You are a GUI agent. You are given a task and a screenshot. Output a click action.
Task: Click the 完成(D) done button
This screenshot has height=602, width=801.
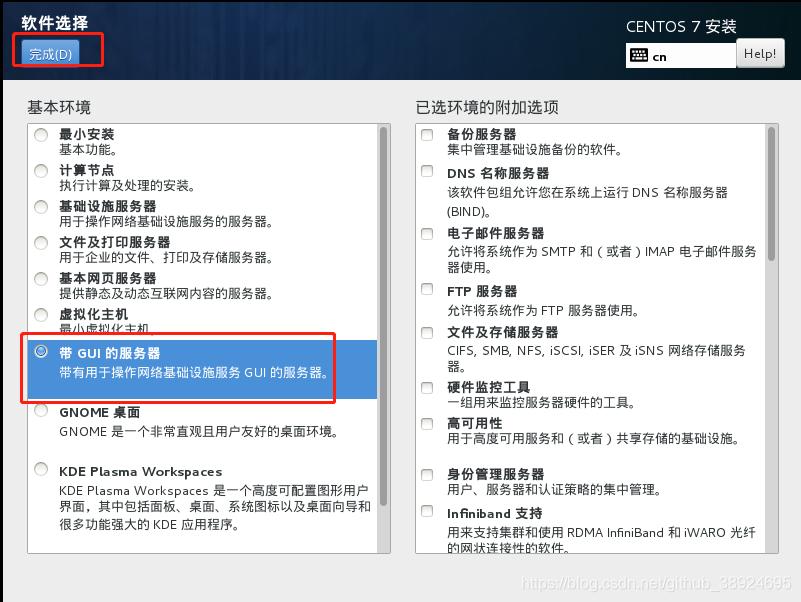point(50,53)
